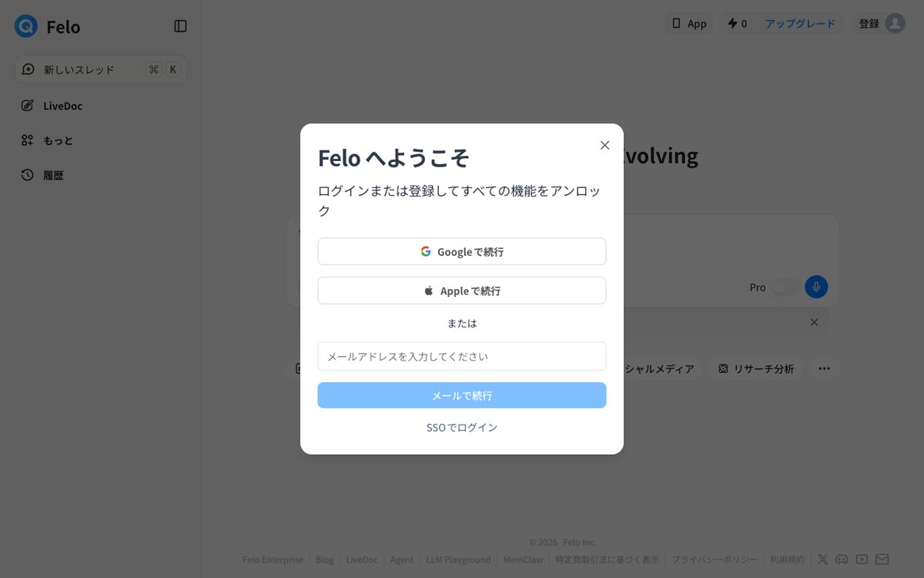This screenshot has width=924, height=578.
Task: Collapse the sidebar panel icon
Action: tap(180, 26)
